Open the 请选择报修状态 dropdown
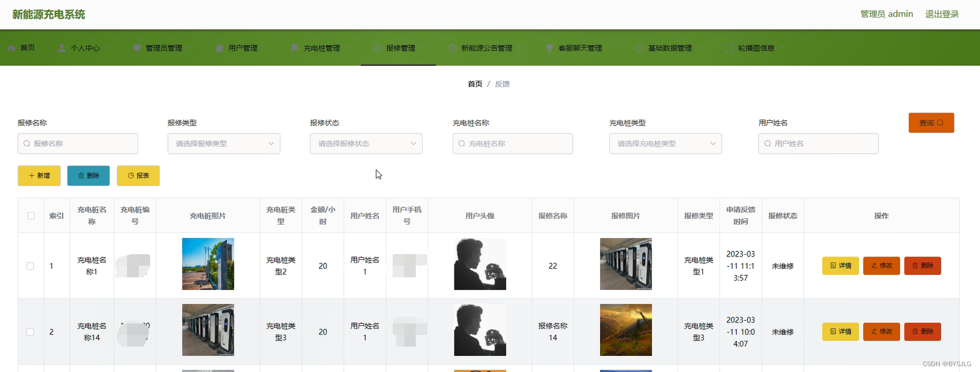The height and width of the screenshot is (372, 980). point(366,143)
